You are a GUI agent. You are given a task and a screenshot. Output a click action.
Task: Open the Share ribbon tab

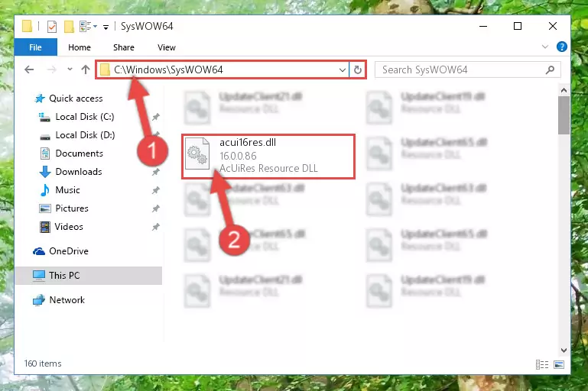pyautogui.click(x=123, y=47)
